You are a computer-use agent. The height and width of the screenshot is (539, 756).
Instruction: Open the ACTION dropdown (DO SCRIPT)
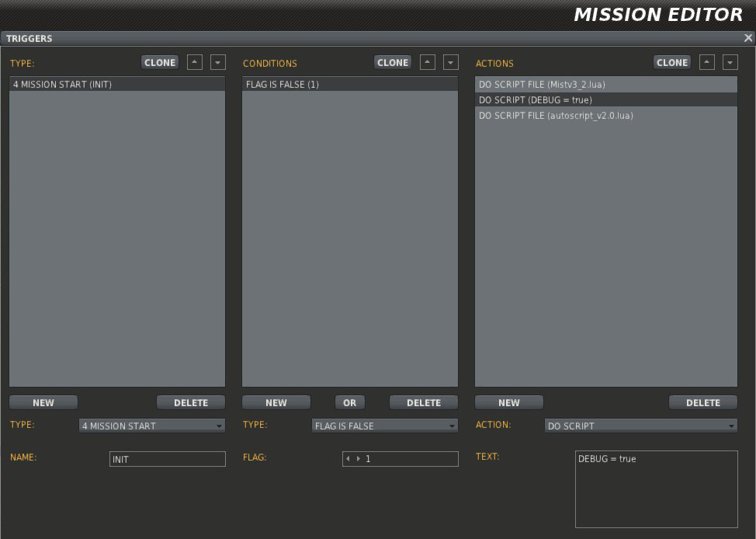(x=641, y=426)
